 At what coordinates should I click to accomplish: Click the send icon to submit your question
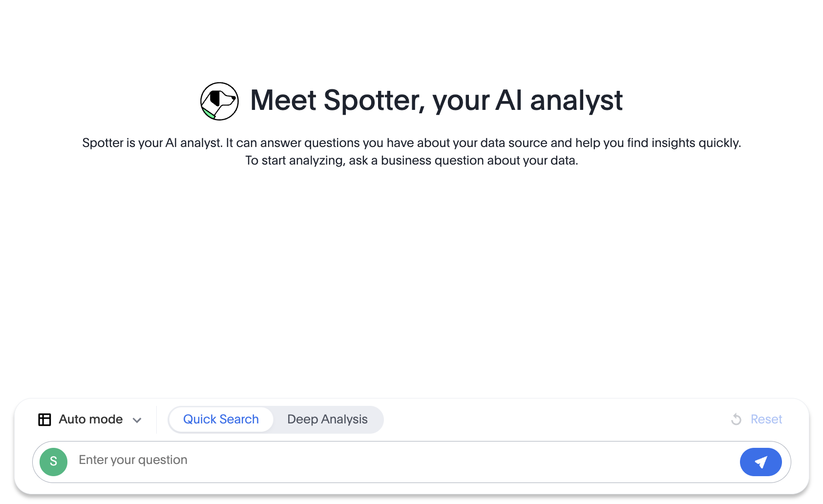(x=760, y=462)
